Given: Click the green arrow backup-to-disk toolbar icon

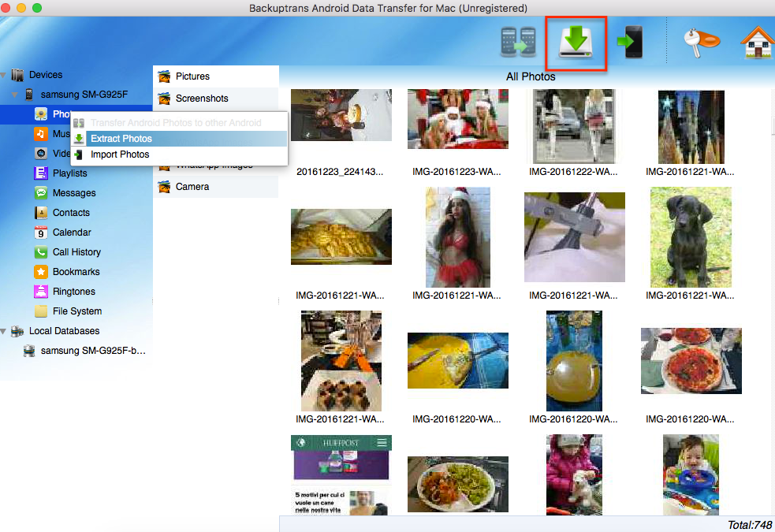Looking at the screenshot, I should coord(576,42).
